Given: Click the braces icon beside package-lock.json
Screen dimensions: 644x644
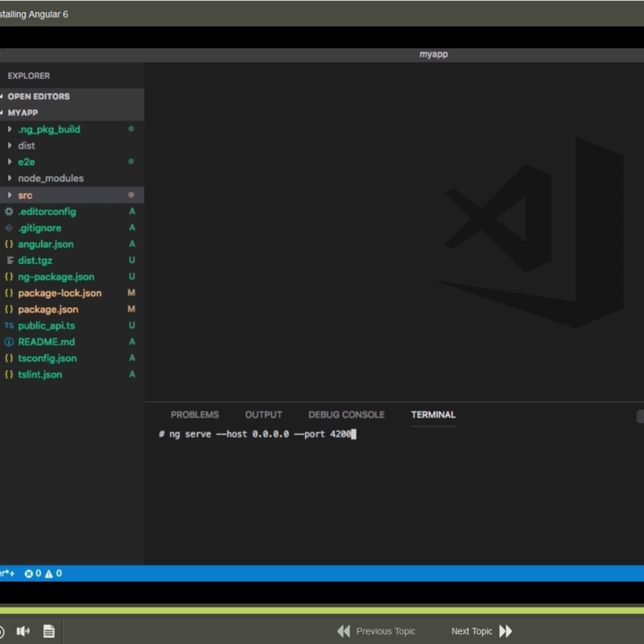Looking at the screenshot, I should 9,293.
